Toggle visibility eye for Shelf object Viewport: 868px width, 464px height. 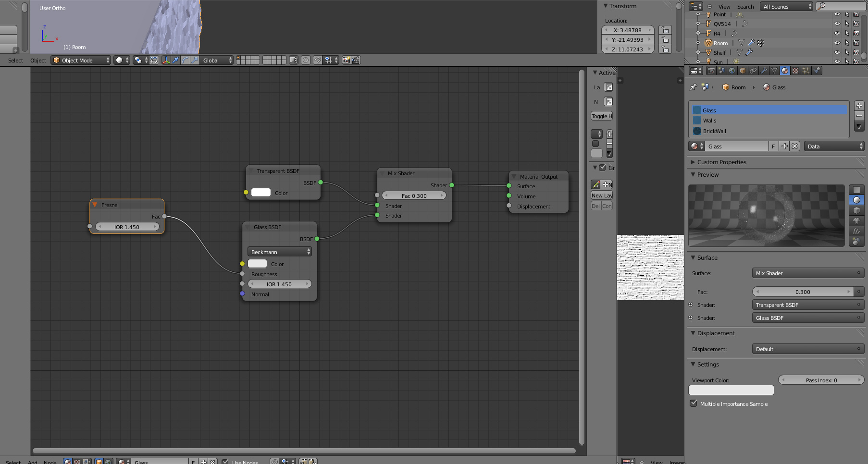[x=837, y=52]
